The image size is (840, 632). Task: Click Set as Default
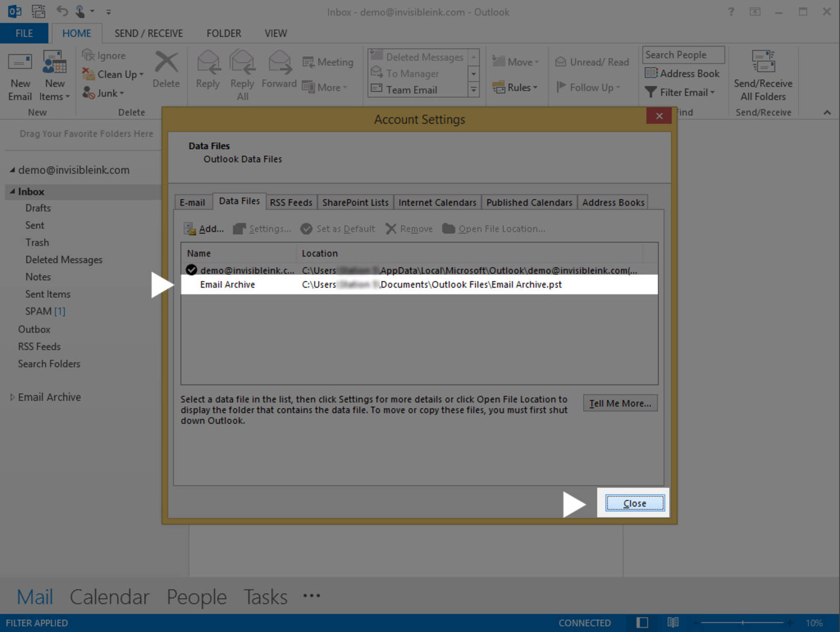[338, 229]
